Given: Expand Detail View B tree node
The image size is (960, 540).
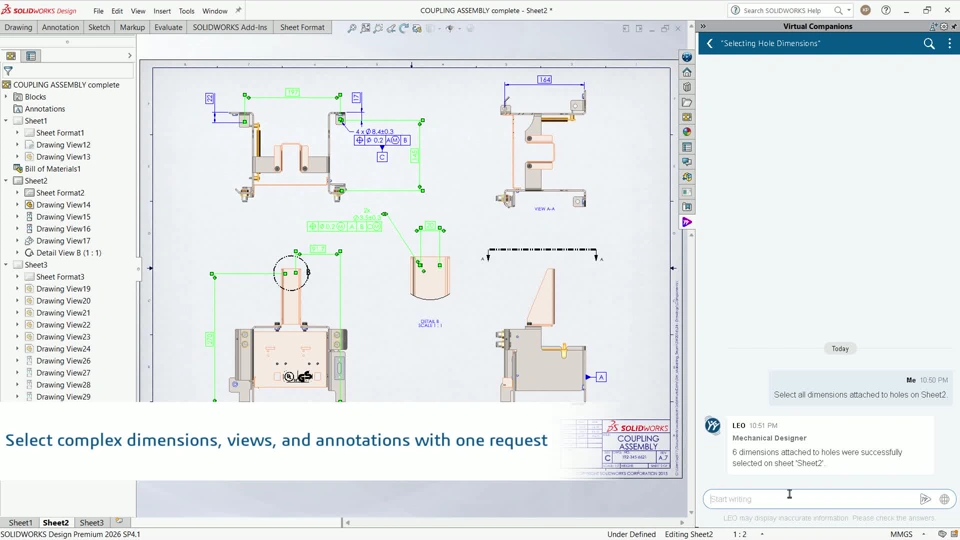Looking at the screenshot, I should (17, 252).
